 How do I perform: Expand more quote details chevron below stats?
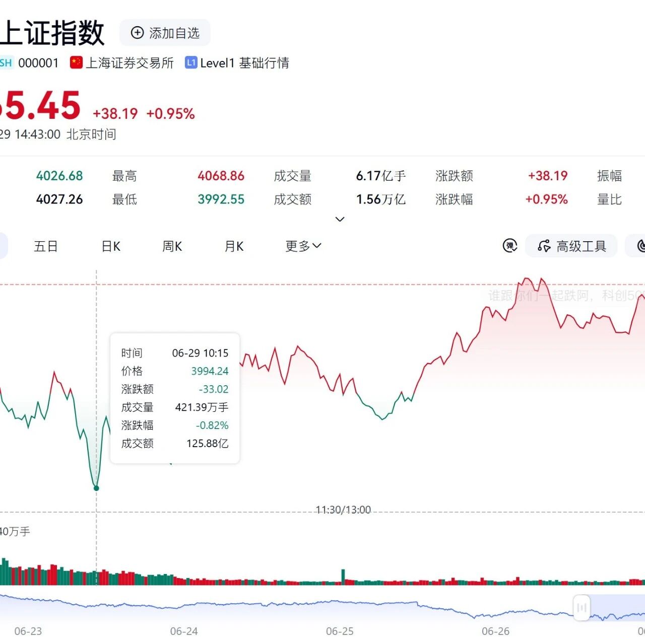[x=340, y=219]
